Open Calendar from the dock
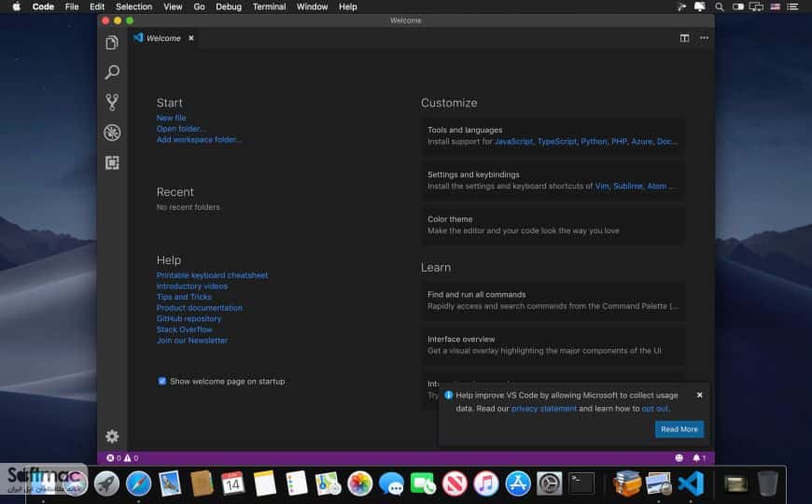The width and height of the screenshot is (812, 504). pos(233,483)
